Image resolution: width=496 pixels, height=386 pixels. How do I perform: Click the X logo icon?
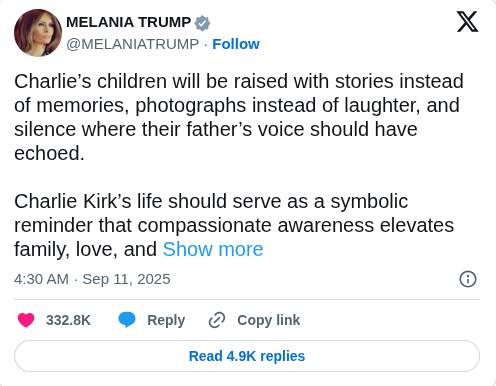coord(467,22)
